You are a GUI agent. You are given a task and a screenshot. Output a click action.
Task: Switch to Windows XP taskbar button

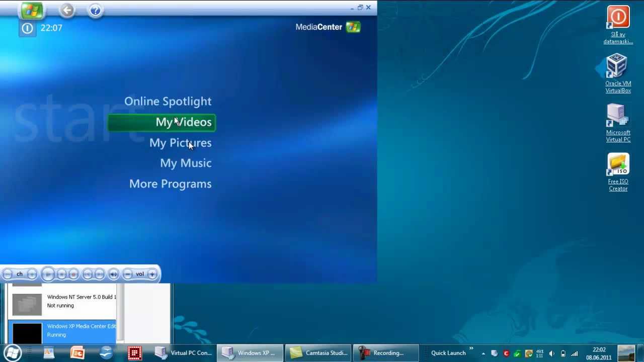[x=250, y=353]
